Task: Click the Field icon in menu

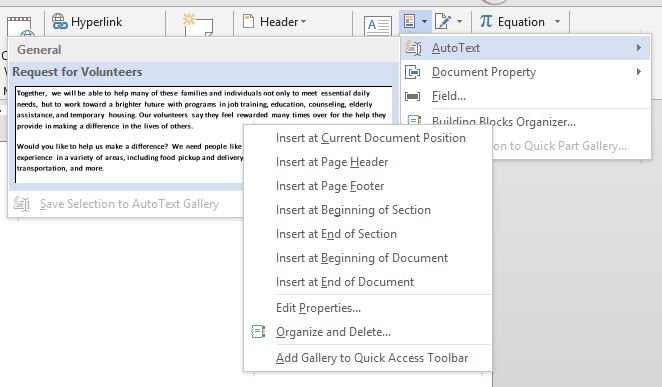Action: (412, 96)
